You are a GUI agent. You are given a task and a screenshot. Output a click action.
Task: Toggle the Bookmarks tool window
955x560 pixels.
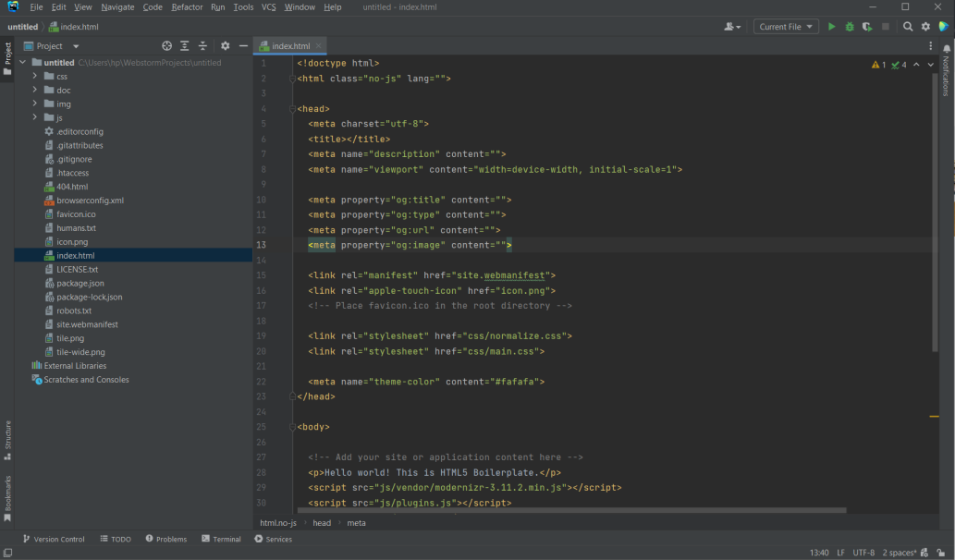[7, 498]
